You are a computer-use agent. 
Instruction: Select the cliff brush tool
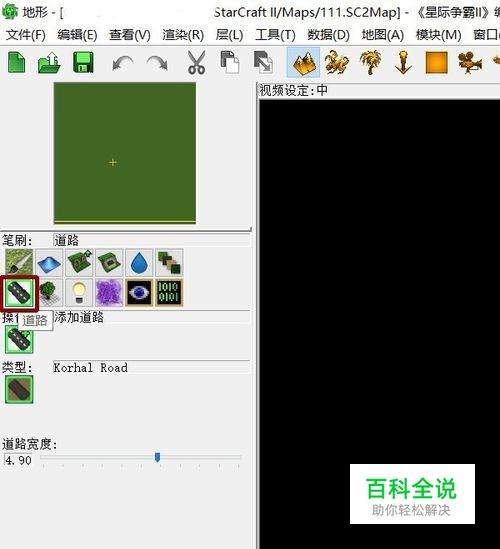click(79, 262)
